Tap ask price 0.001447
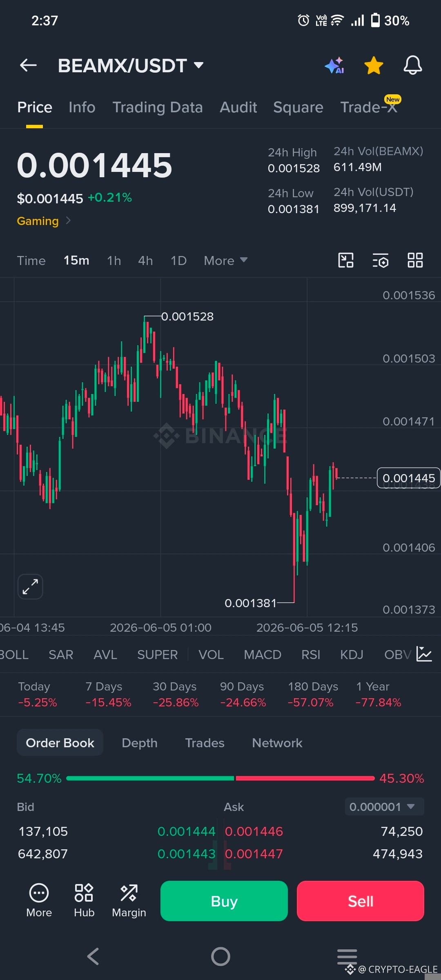Viewport: 441px width, 980px height. pyautogui.click(x=254, y=854)
